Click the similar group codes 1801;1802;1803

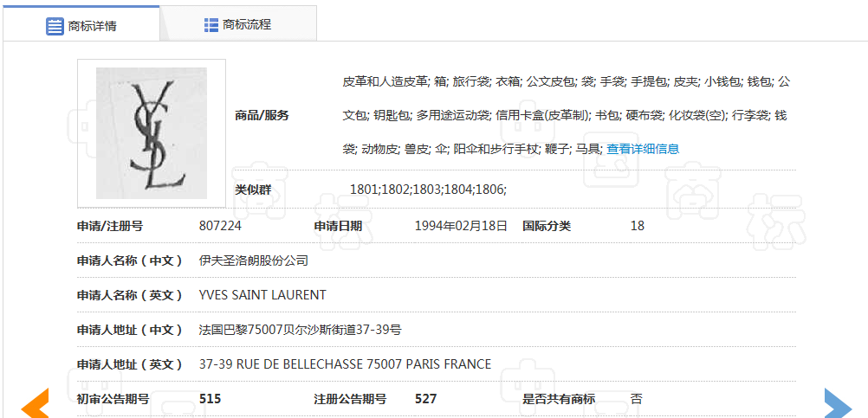pos(428,189)
